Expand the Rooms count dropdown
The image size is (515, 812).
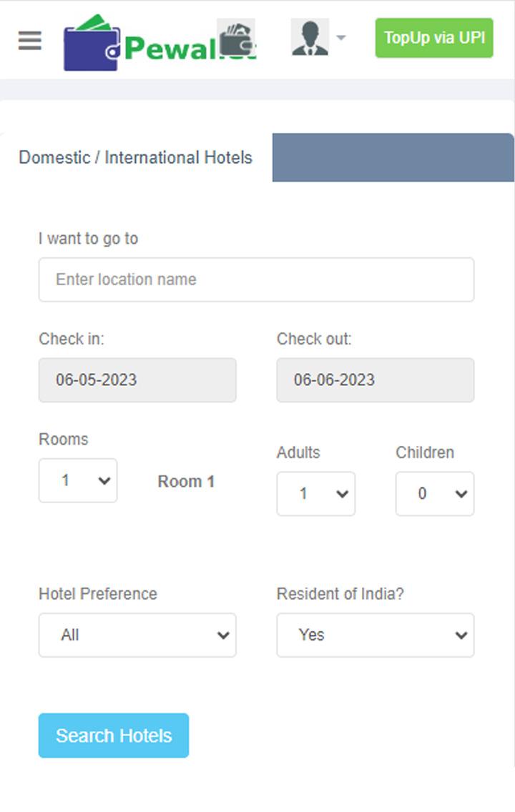click(78, 480)
